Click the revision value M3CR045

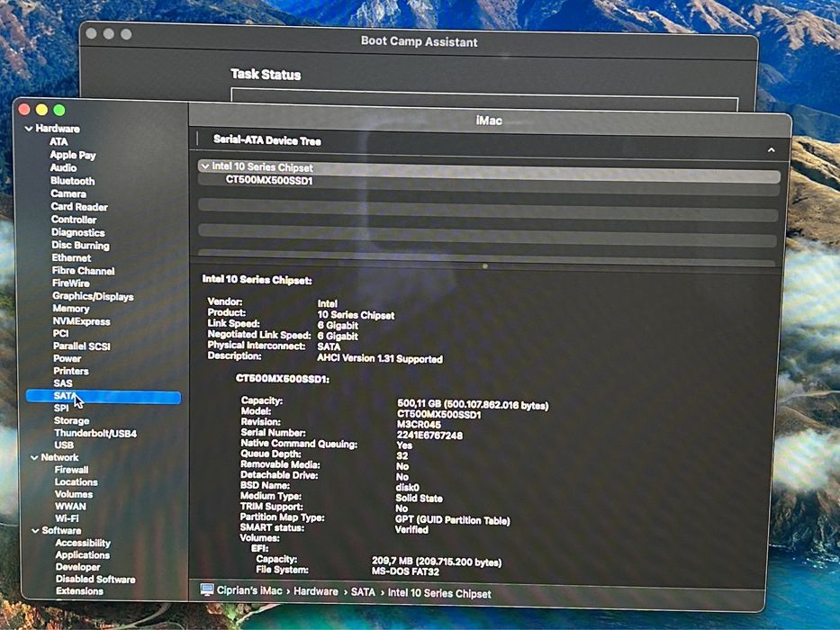[419, 425]
